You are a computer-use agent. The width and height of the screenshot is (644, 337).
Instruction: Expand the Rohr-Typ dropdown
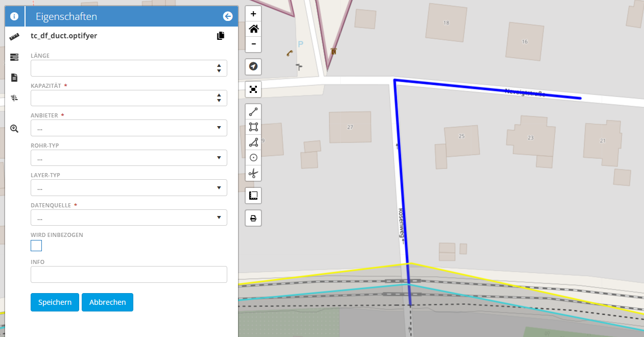point(129,158)
